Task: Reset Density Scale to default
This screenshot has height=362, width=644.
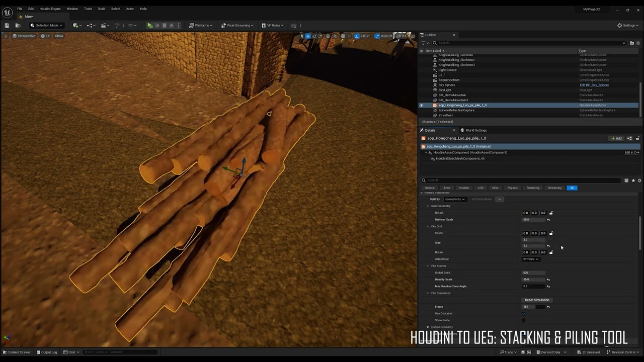Action: point(548,280)
